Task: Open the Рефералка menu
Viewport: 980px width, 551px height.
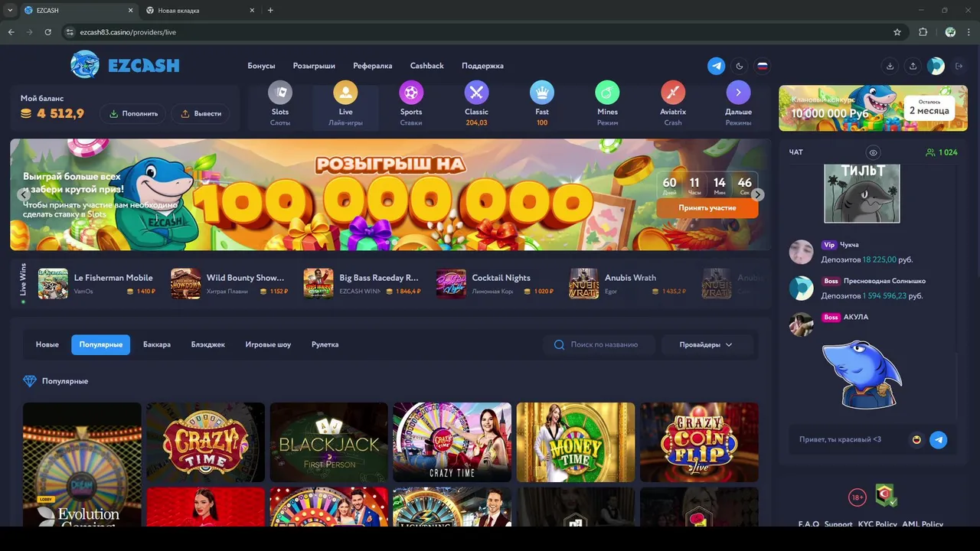Action: coord(373,66)
